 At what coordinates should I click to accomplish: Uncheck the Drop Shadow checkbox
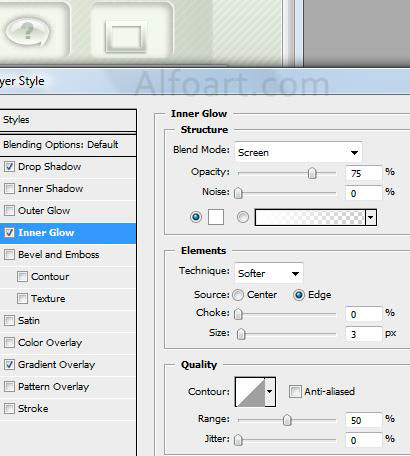tap(9, 166)
